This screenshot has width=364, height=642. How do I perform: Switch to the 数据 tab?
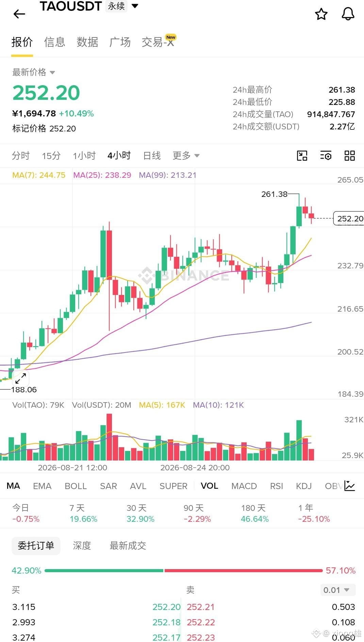[x=87, y=42]
